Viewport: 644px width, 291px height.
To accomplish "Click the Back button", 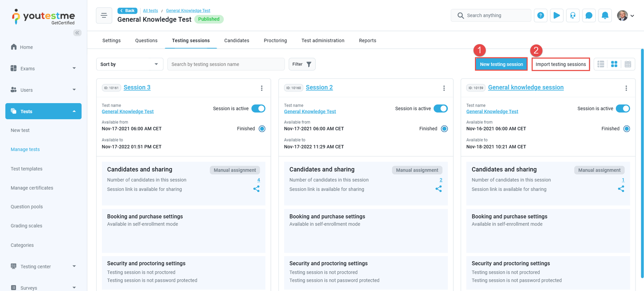I will point(127,11).
